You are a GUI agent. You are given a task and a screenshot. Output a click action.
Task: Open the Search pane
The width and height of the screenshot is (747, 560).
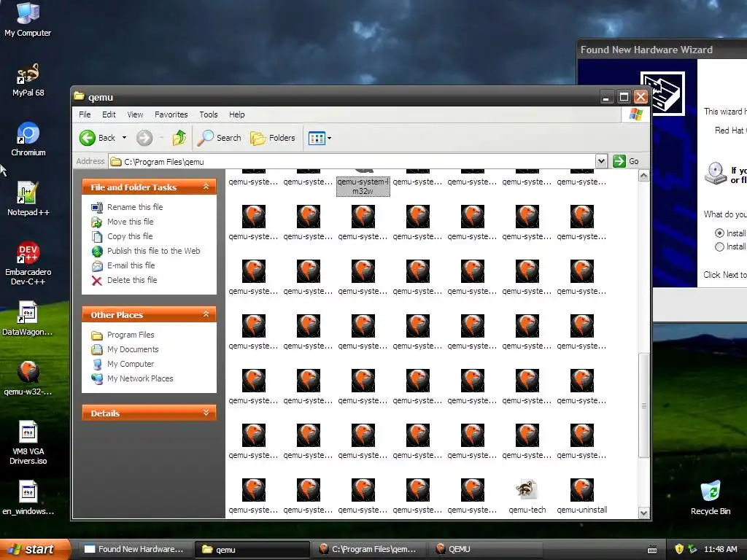[220, 138]
